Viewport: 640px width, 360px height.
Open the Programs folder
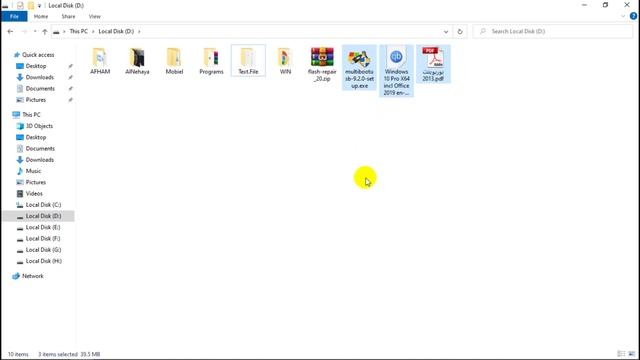point(211,60)
